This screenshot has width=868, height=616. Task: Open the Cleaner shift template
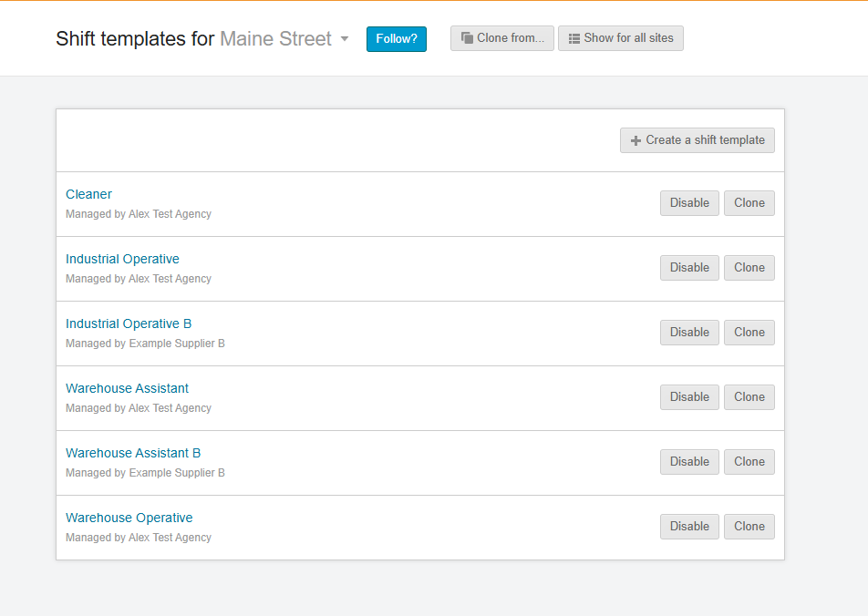click(88, 194)
